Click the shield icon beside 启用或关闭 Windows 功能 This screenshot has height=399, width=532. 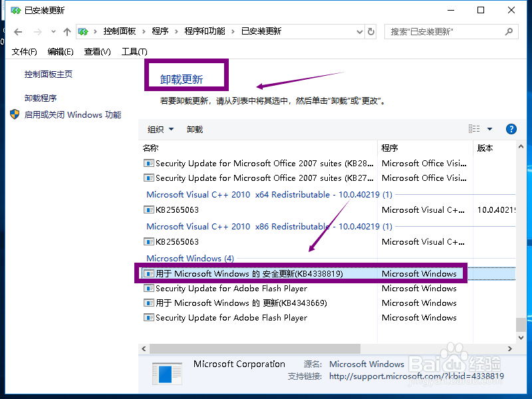(x=14, y=114)
